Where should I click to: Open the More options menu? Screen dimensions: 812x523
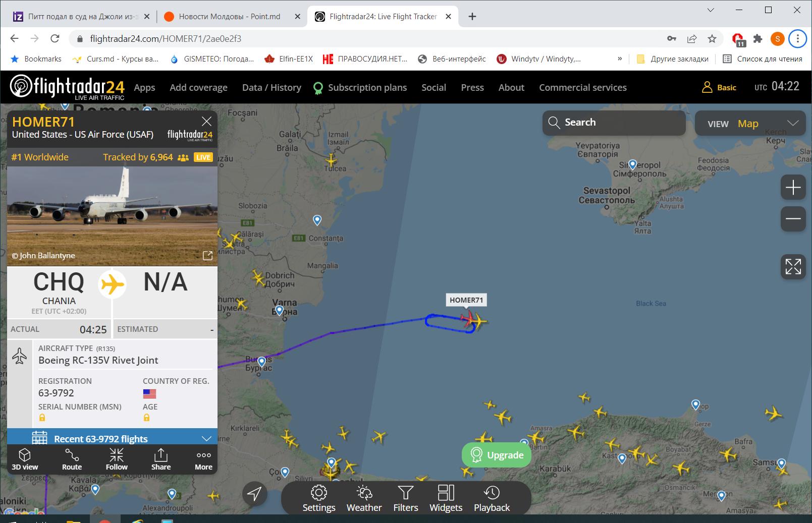(x=204, y=459)
